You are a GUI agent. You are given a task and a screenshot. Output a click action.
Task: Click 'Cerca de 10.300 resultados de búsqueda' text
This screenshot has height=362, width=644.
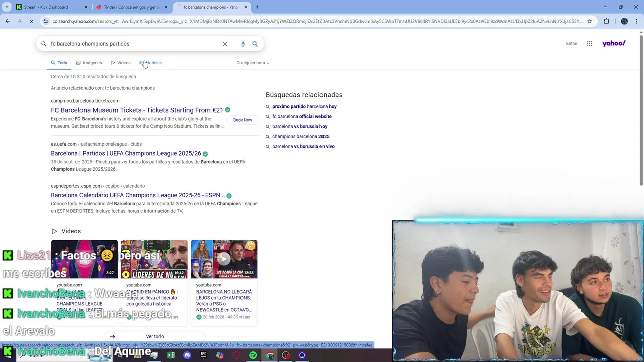coord(94,77)
